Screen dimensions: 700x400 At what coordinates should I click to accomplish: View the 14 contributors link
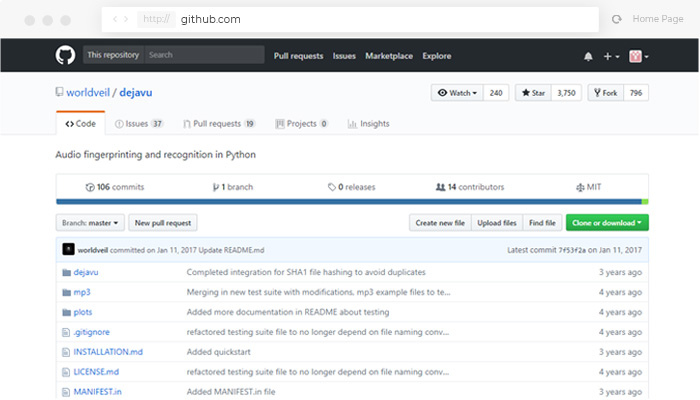pyautogui.click(x=470, y=187)
